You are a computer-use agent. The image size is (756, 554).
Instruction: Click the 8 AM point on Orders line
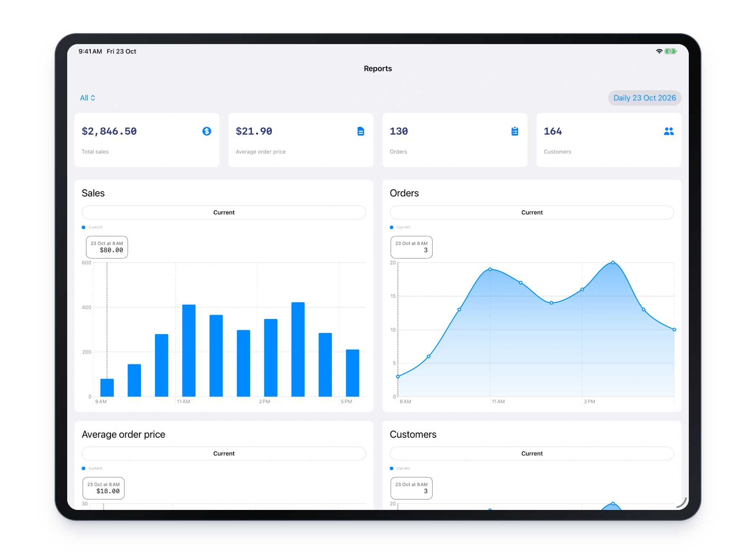coord(398,376)
